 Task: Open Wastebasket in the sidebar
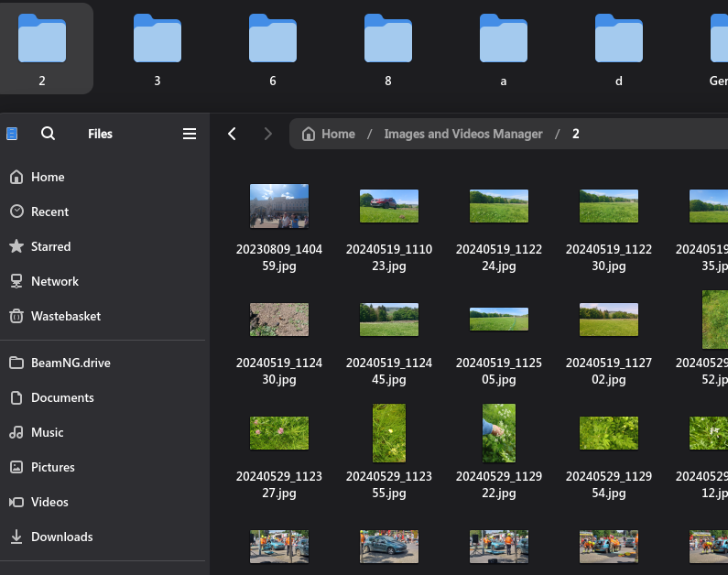tap(103, 316)
